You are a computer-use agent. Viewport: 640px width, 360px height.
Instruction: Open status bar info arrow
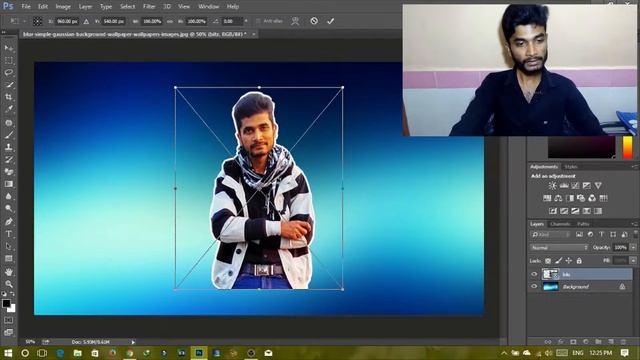(x=133, y=342)
